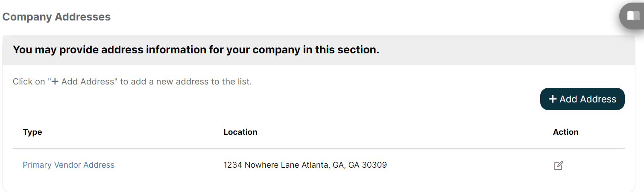Image resolution: width=644 pixels, height=192 pixels.
Task: Sort by the Type column header
Action: pos(32,132)
